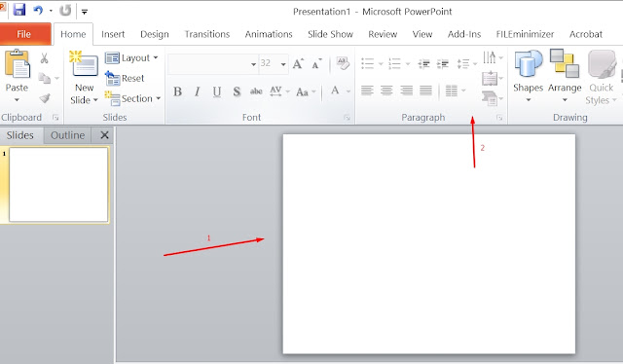Open the Section dropdown
This screenshot has width=623, height=364.
pyautogui.click(x=132, y=98)
